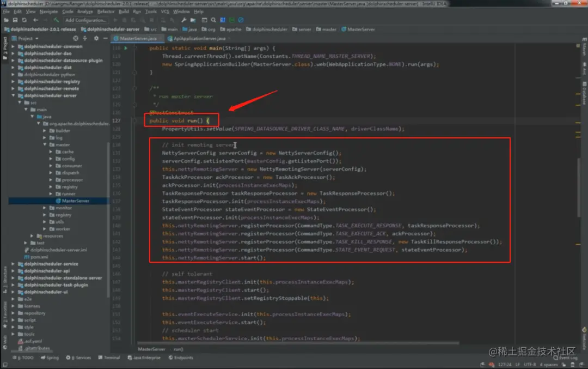Screen dimensions: 588x369
Task: Open the Navigate menu
Action: (x=49, y=11)
